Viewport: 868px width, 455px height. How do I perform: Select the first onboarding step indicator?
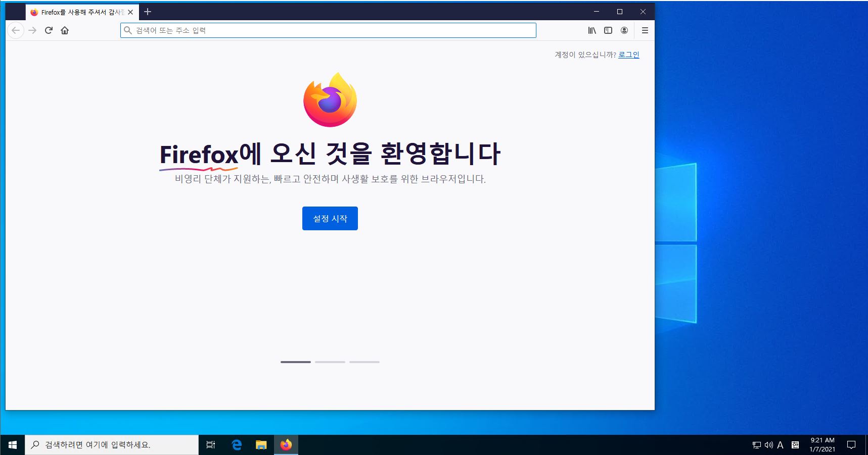point(296,362)
